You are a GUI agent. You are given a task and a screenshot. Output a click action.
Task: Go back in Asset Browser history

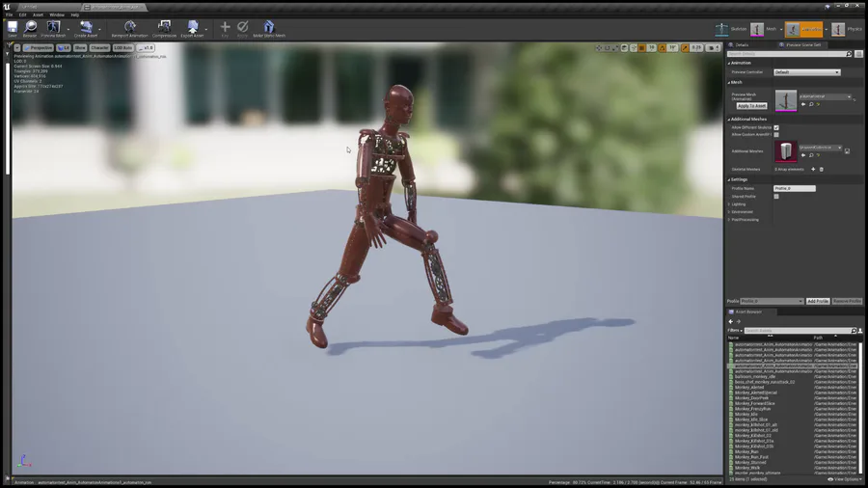click(731, 321)
